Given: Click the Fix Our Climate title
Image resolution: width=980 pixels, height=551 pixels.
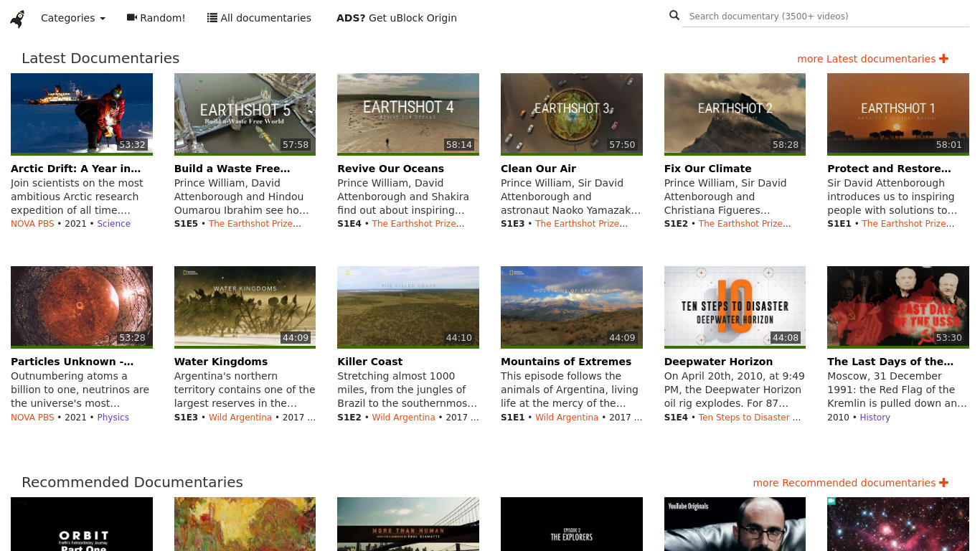Looking at the screenshot, I should point(707,169).
